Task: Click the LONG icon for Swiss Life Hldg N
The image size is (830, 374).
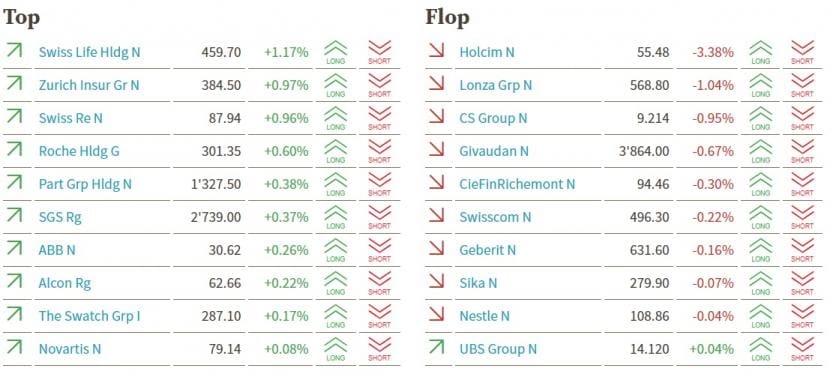Action: tap(336, 52)
